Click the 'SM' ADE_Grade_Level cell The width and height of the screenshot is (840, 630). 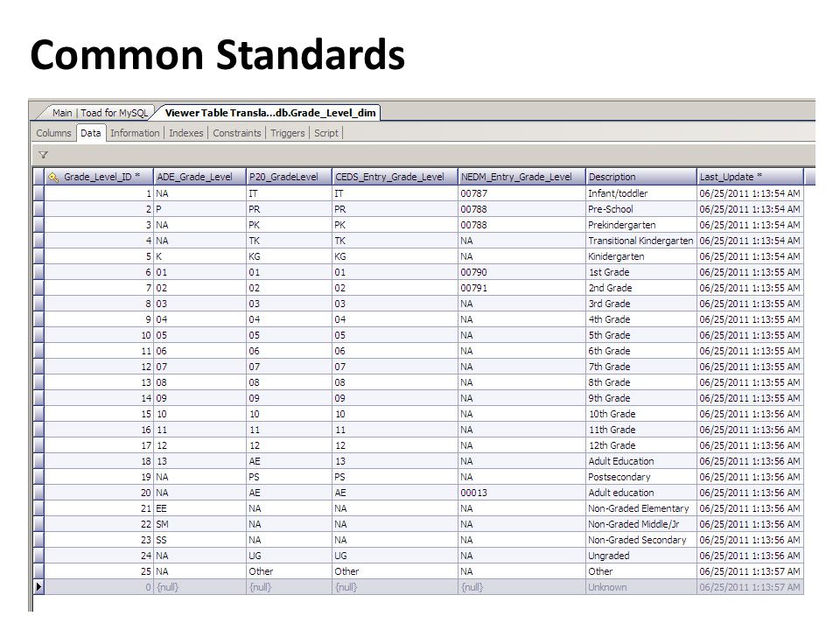point(199,524)
